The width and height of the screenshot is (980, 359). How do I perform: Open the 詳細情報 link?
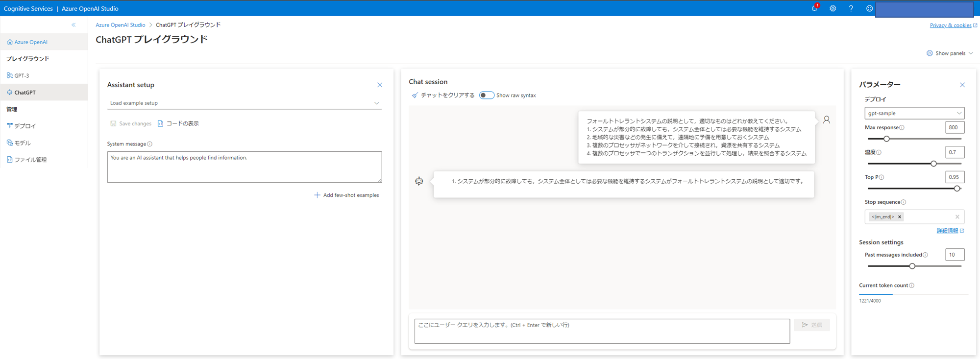950,231
